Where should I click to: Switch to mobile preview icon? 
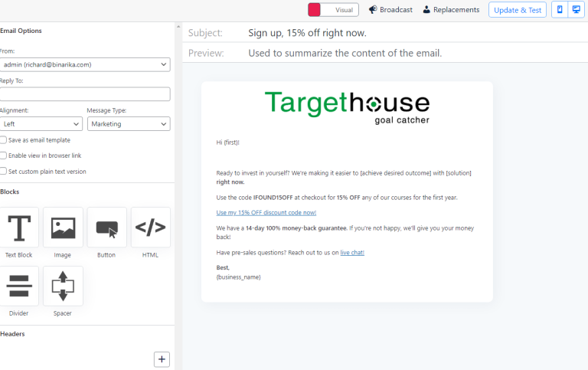pos(560,10)
